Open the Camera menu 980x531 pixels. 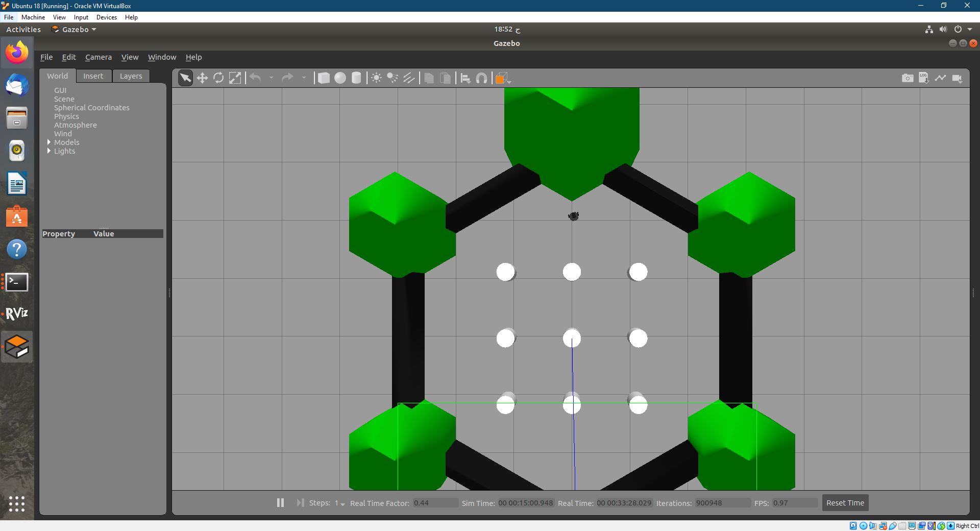point(98,57)
